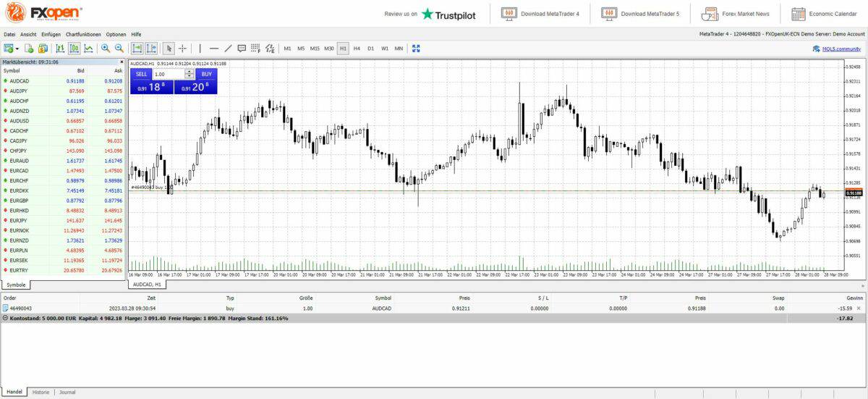Open the Hilfe menu
Screen dimensions: 868x399
[136, 34]
